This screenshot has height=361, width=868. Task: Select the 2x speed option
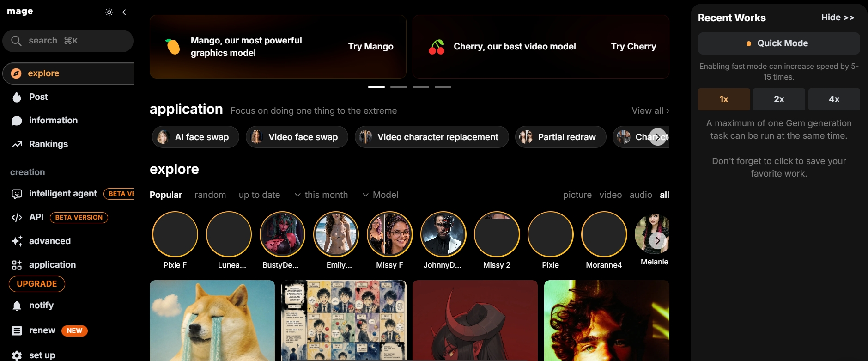[779, 99]
